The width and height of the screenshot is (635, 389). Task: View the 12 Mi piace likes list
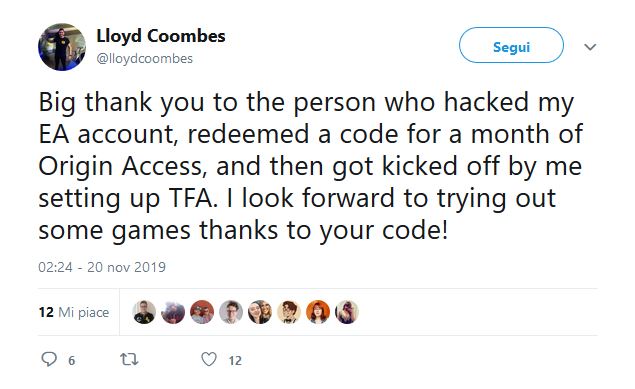pos(74,312)
